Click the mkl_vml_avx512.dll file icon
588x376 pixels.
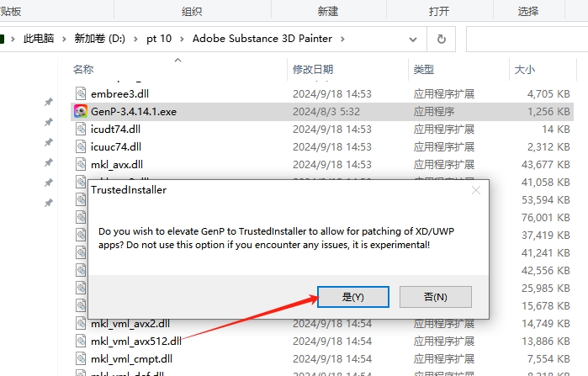pyautogui.click(x=80, y=342)
